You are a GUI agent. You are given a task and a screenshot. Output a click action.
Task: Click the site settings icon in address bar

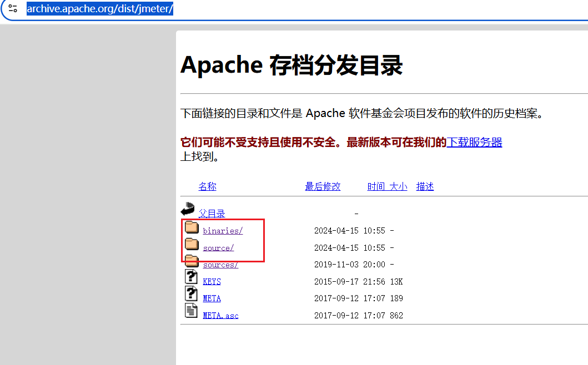[13, 8]
